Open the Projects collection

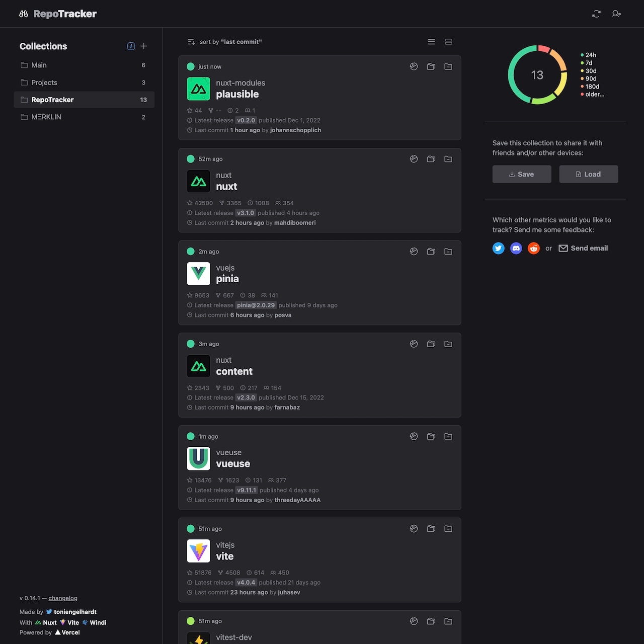point(84,83)
